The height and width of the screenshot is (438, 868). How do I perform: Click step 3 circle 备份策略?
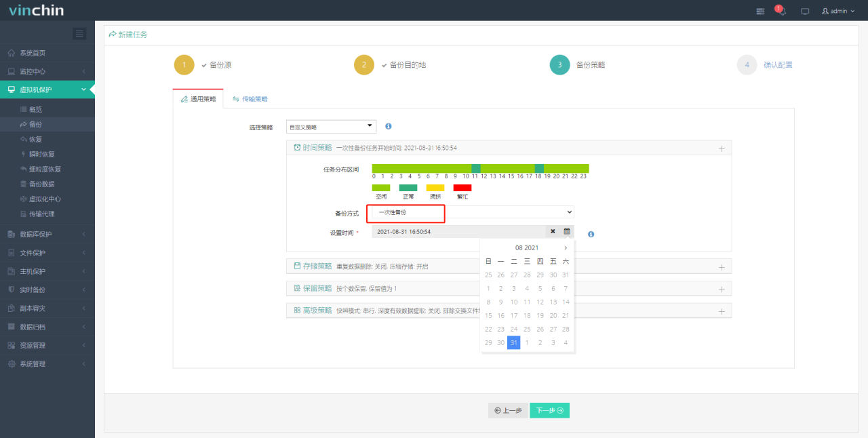(x=559, y=64)
